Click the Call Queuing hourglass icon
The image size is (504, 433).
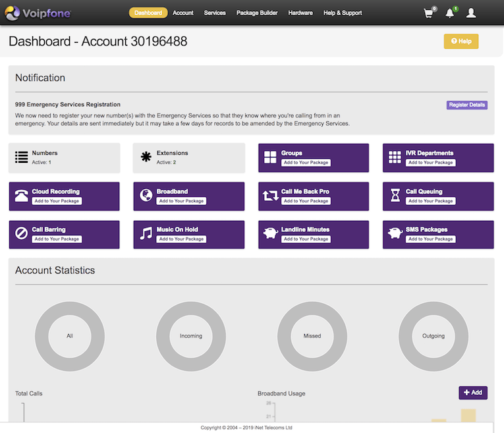(x=395, y=195)
